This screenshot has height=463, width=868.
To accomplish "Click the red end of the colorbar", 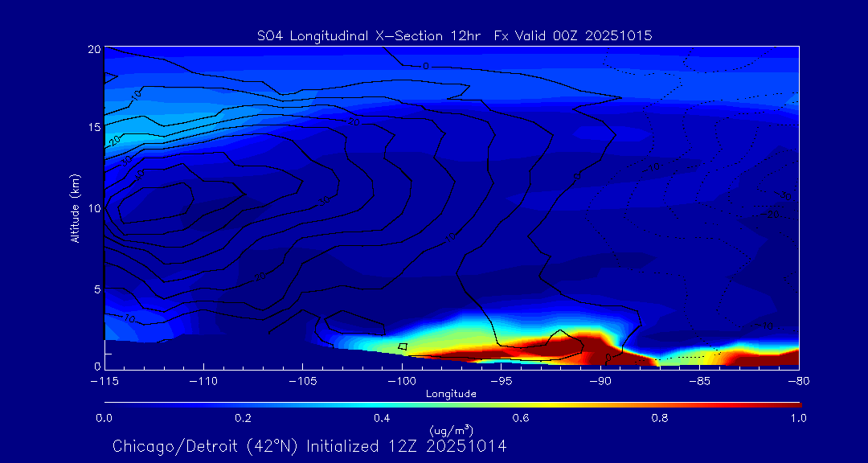I will pyautogui.click(x=792, y=404).
